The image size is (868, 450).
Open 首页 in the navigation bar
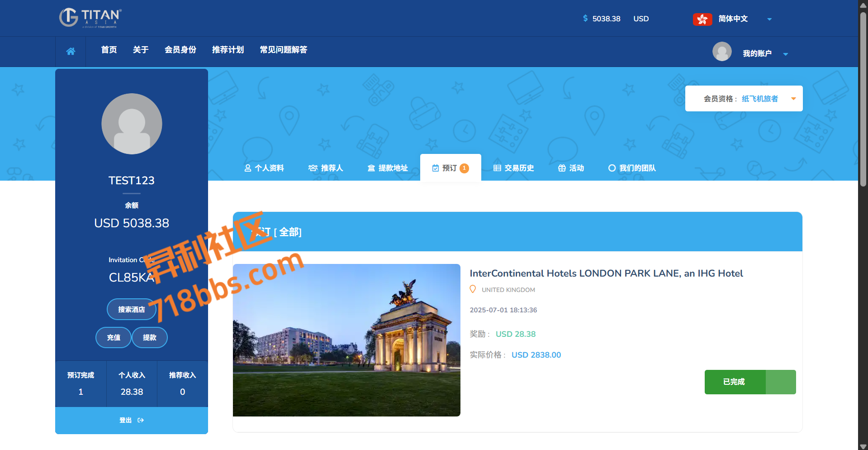coord(109,50)
